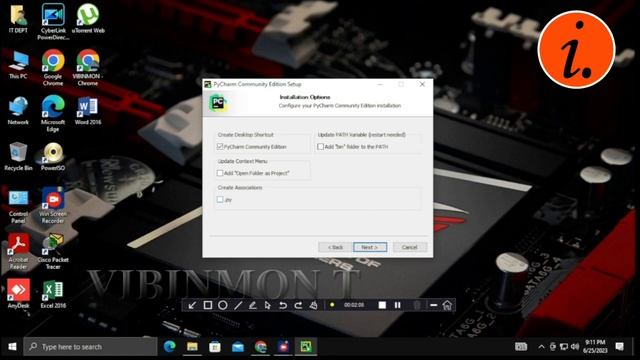640x360 pixels.
Task: Select the line drawing tool
Action: 238,305
